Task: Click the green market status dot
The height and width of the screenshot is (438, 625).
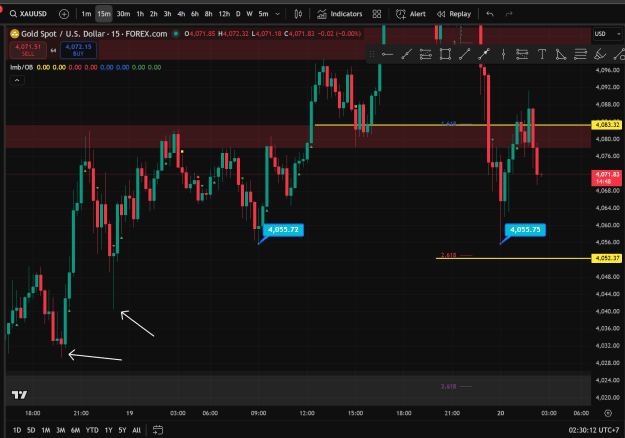Action: point(176,34)
